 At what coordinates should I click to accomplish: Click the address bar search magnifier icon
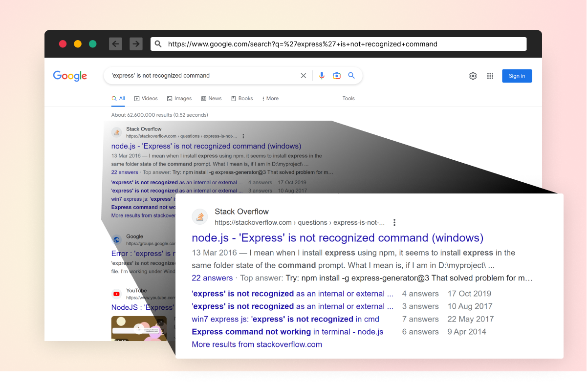click(x=158, y=44)
